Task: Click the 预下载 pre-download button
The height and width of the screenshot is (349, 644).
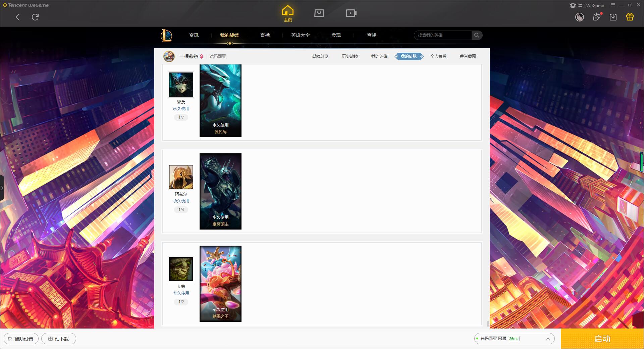Action: click(59, 339)
